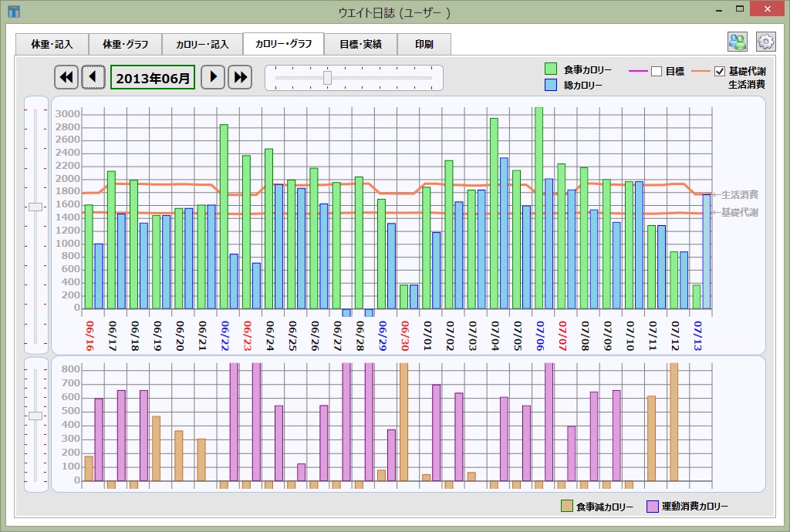
Task: Click the 運動消費カロリー legend text
Action: [x=695, y=507]
